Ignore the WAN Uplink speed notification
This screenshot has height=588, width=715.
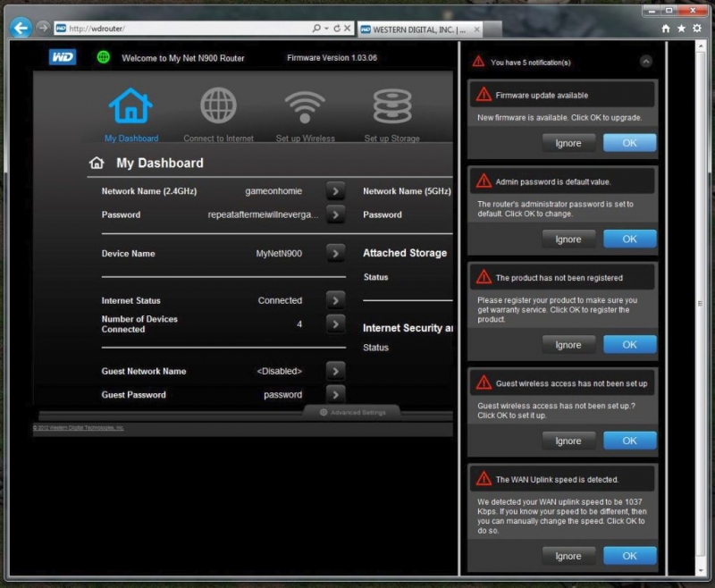point(568,556)
